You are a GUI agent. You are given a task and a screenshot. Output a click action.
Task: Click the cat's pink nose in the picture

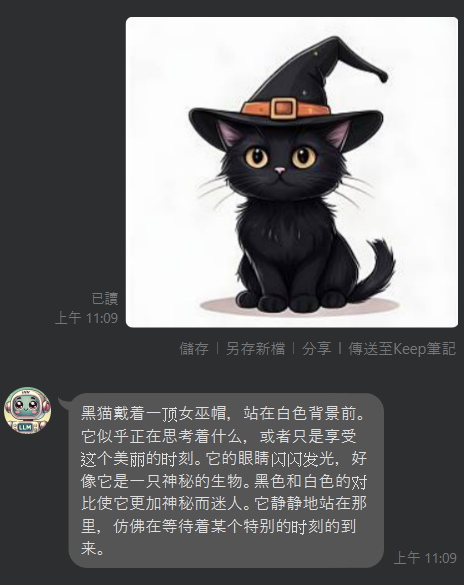[280, 171]
